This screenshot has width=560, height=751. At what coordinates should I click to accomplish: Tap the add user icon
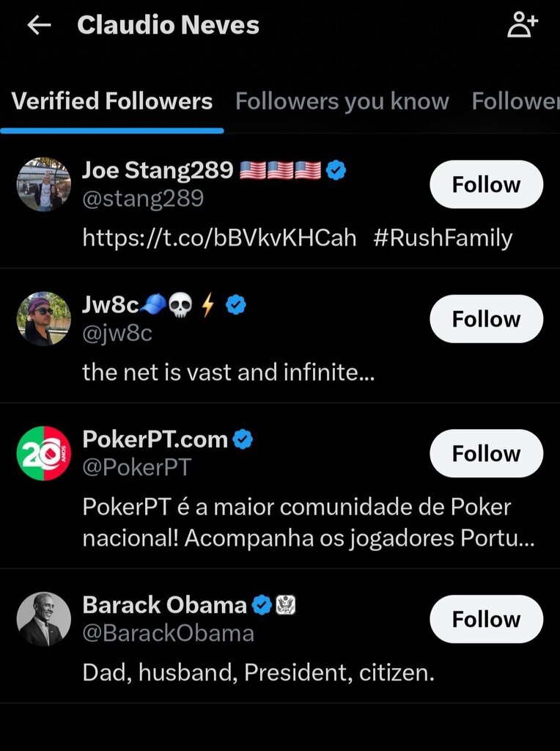[523, 25]
